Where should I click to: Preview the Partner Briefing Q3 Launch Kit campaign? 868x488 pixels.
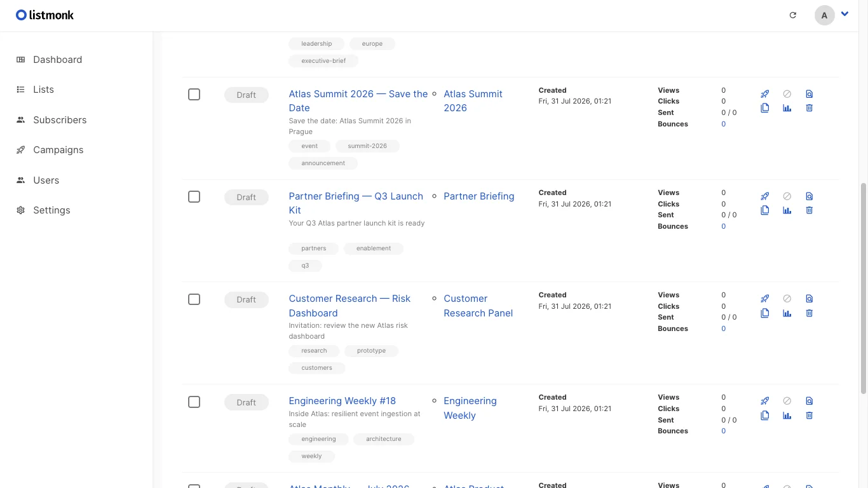coord(809,196)
